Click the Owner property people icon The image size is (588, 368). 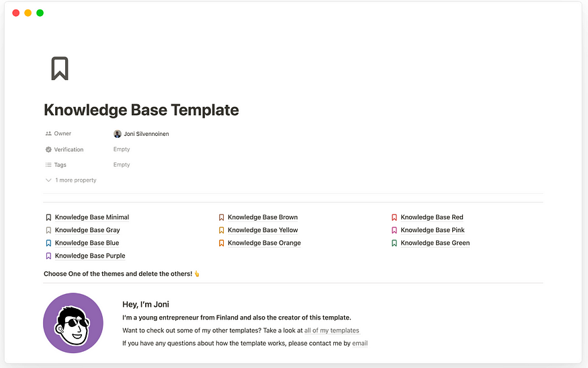click(48, 134)
